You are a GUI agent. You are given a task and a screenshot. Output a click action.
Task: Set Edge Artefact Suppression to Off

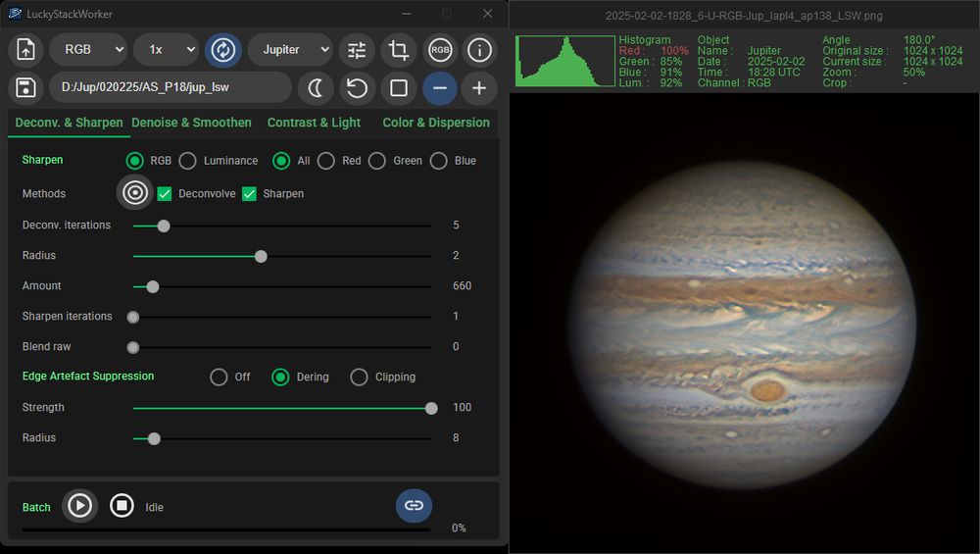point(219,378)
